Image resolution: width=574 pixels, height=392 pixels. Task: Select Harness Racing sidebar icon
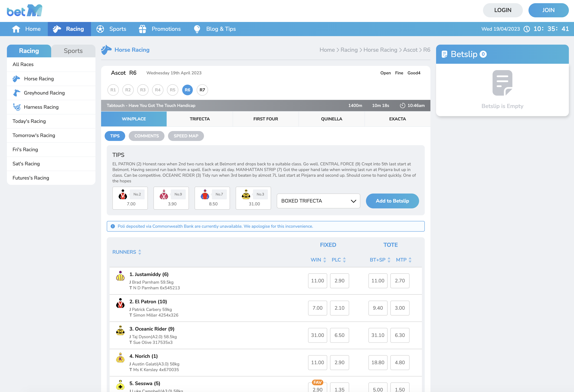[x=16, y=107]
